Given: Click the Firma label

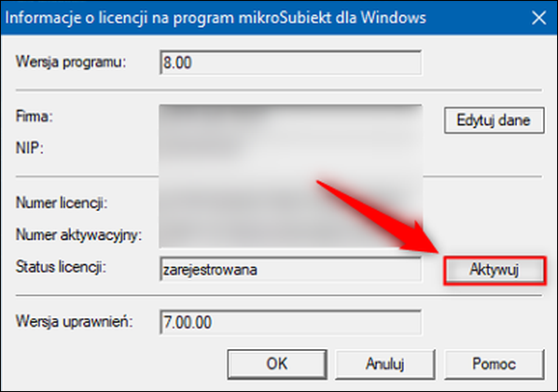Looking at the screenshot, I should tap(35, 117).
